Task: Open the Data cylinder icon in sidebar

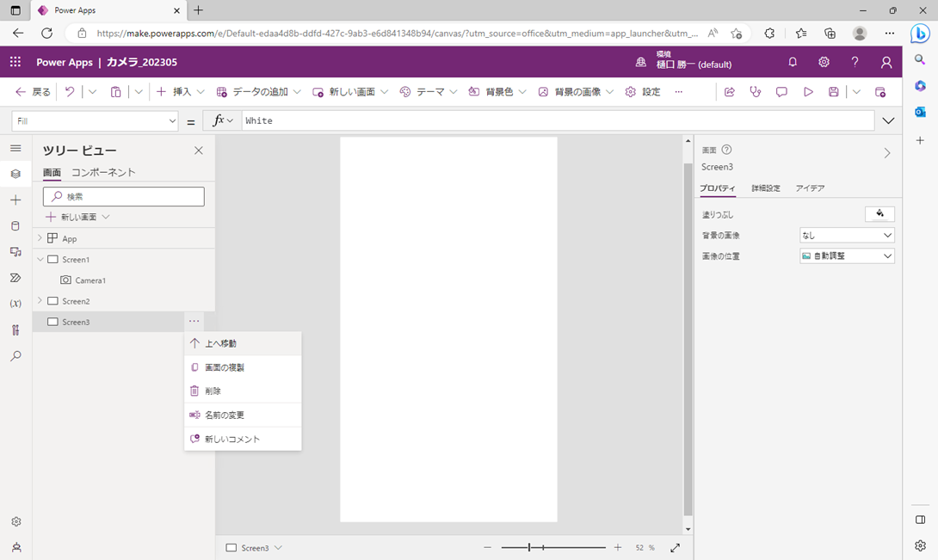Action: [x=15, y=225]
